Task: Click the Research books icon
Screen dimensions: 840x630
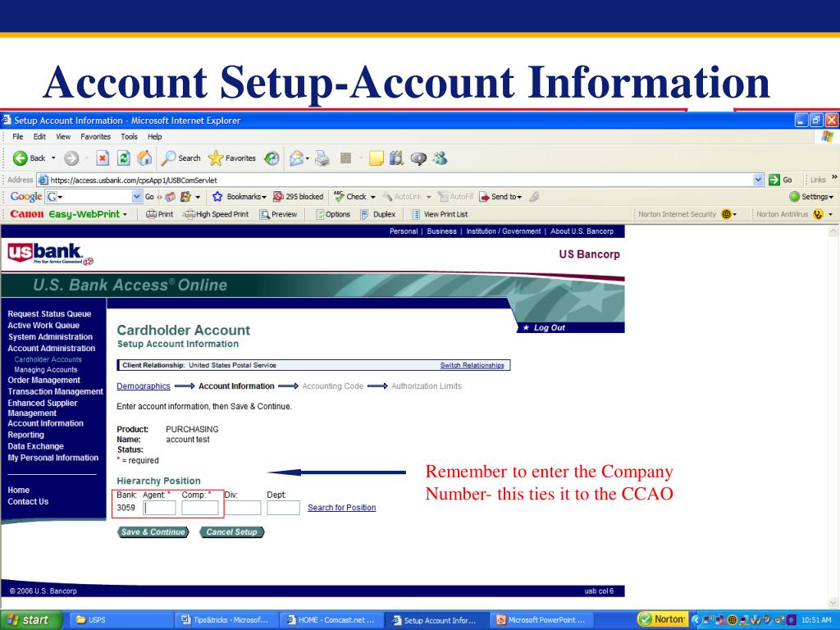Action: (396, 158)
